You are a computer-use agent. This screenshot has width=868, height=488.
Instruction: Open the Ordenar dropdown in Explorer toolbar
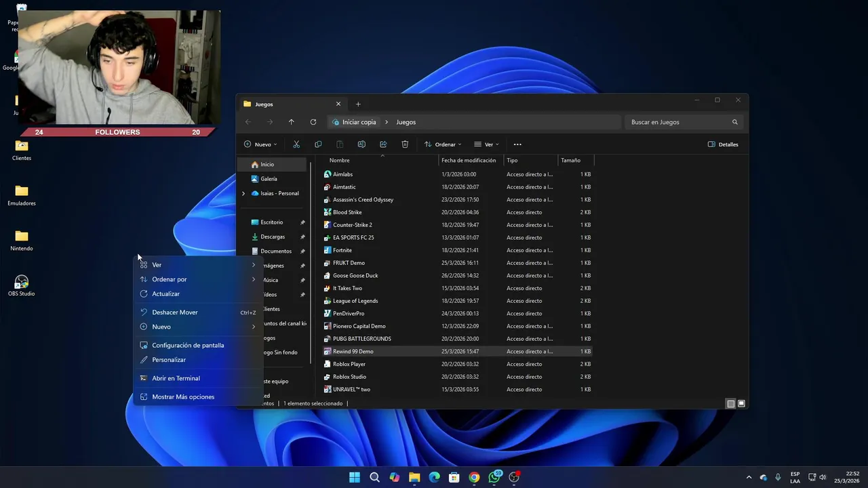point(443,144)
